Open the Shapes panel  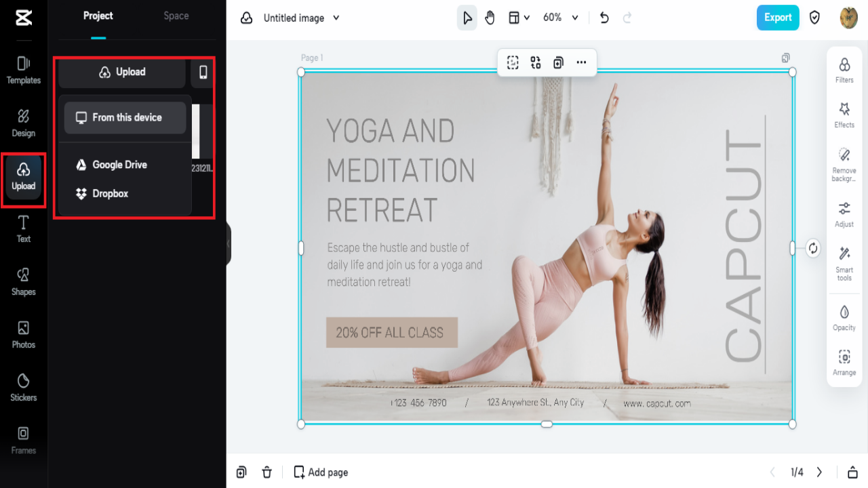[23, 283]
